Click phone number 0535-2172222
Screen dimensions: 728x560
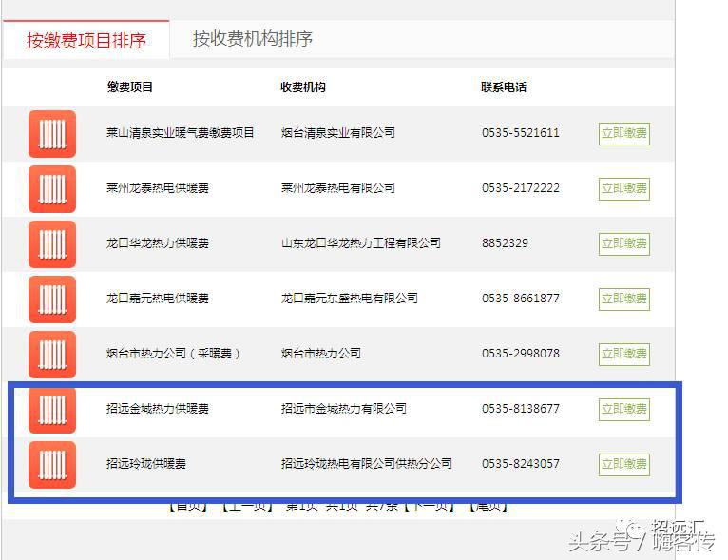521,188
